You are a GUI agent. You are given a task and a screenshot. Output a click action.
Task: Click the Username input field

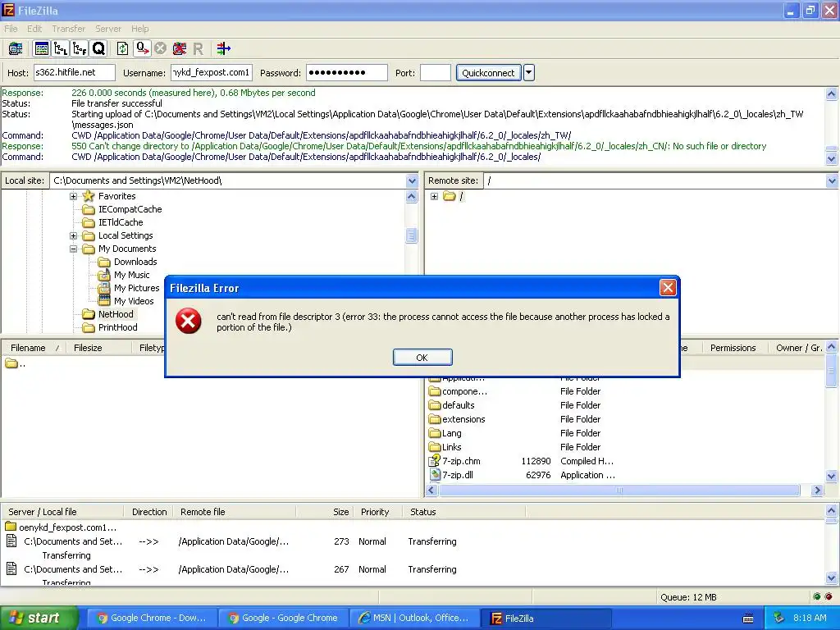pos(212,72)
